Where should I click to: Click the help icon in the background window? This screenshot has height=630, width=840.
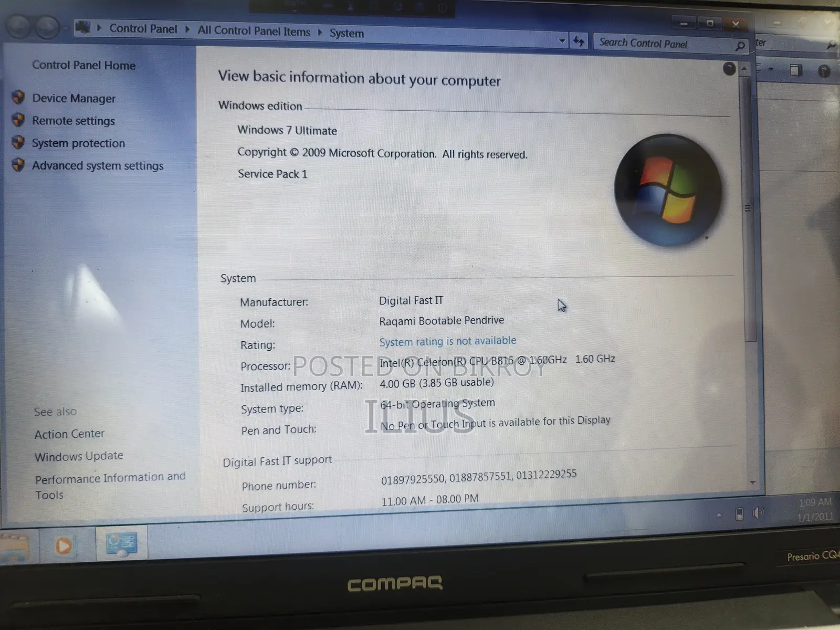(824, 71)
